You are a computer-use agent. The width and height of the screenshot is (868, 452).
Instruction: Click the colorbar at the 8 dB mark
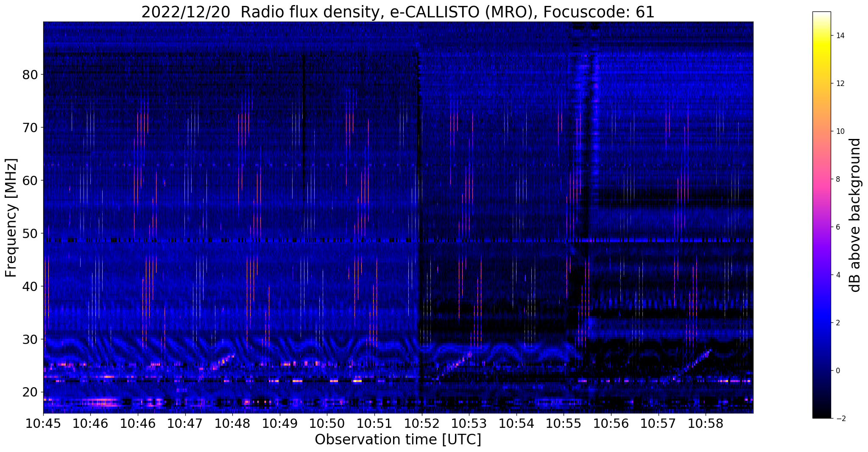pos(821,179)
